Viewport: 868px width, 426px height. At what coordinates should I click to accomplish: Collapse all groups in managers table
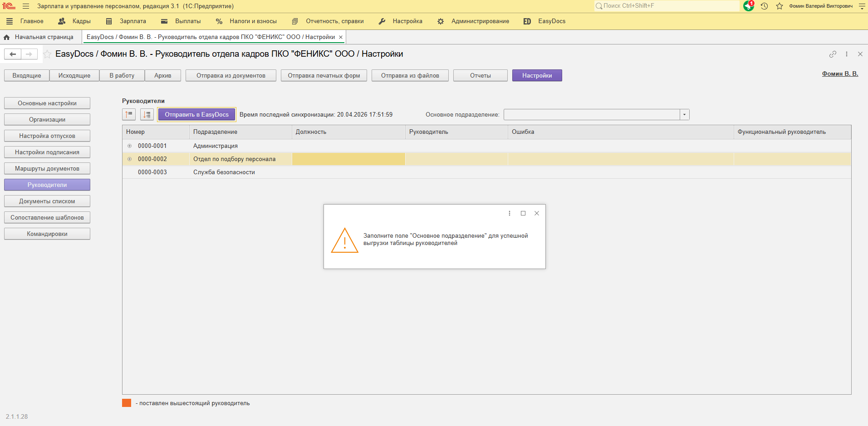[129, 115]
